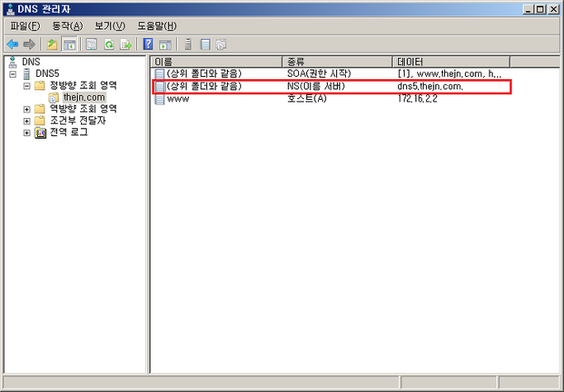The height and width of the screenshot is (392, 564).
Task: Select the NS(이름 서버) record type
Action: click(x=315, y=87)
